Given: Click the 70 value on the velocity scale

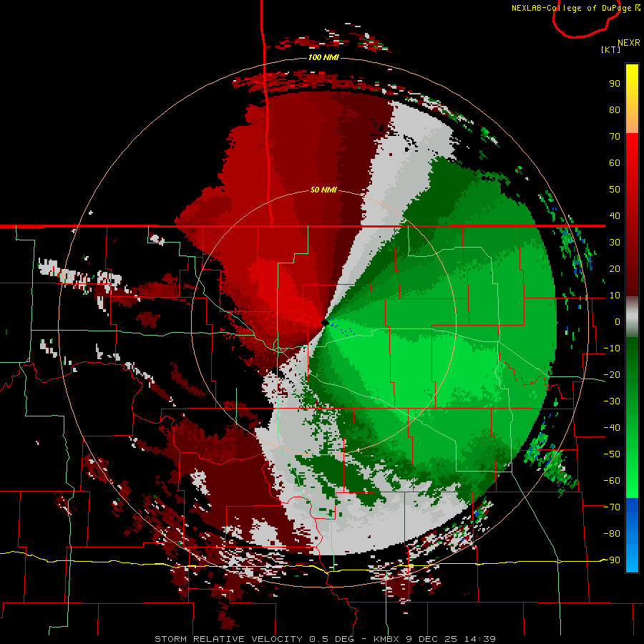Looking at the screenshot, I should [x=615, y=137].
